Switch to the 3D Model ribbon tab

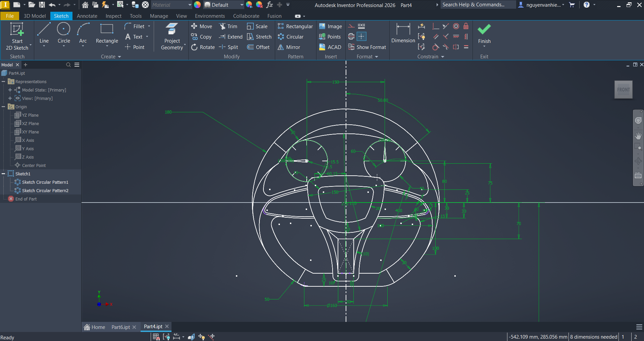[35, 16]
